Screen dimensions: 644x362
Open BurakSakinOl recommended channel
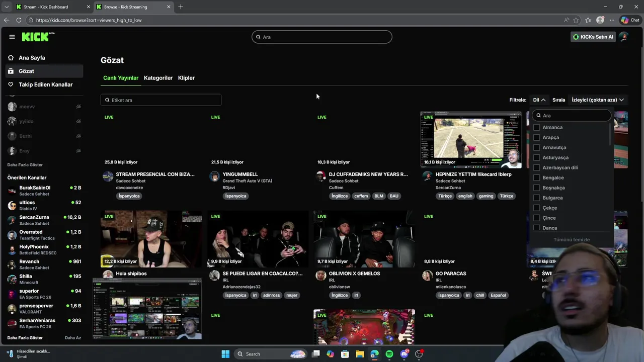click(44, 191)
